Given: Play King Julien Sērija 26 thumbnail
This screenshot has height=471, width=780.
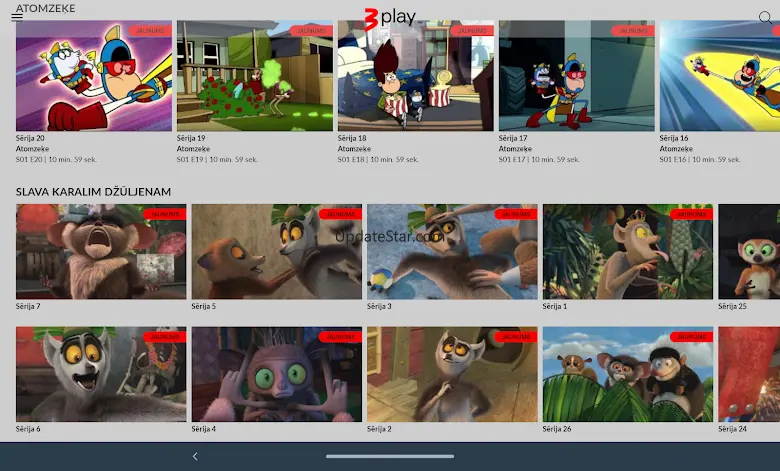Looking at the screenshot, I should 628,374.
